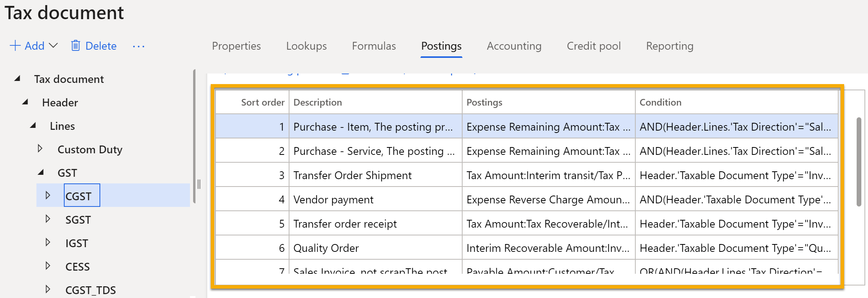Select Custom Duty in the tree
This screenshot has width=868, height=298.
90,149
